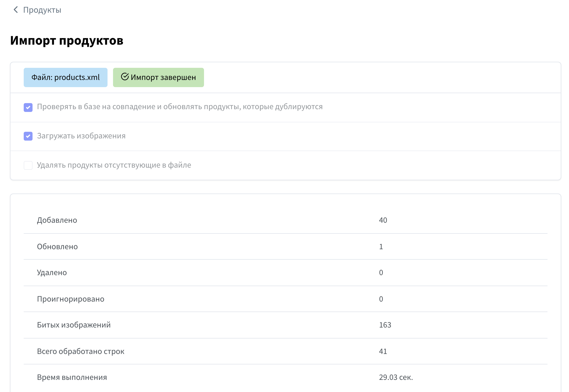This screenshot has width=569, height=392.
Task: Select the Всего обработано строк label
Action: (80, 351)
